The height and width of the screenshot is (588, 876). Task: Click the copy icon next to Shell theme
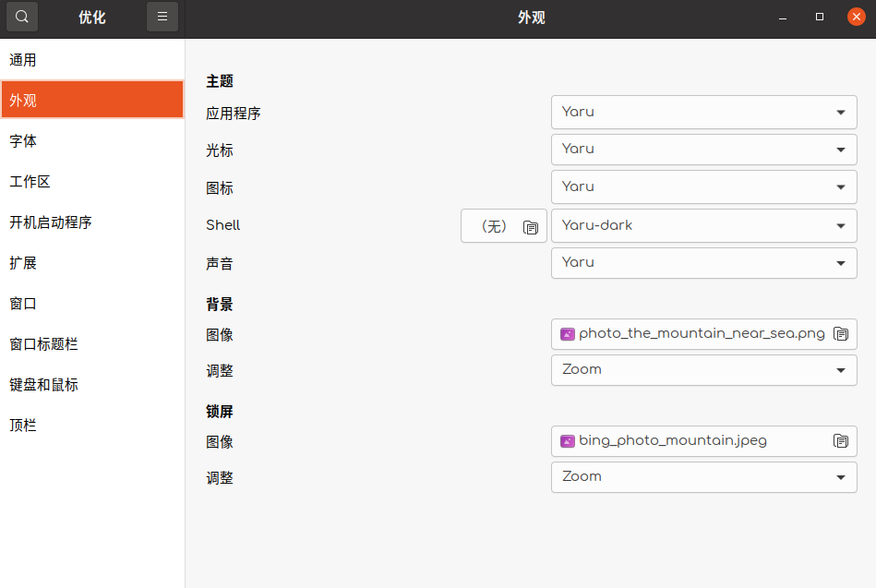pyautogui.click(x=531, y=225)
